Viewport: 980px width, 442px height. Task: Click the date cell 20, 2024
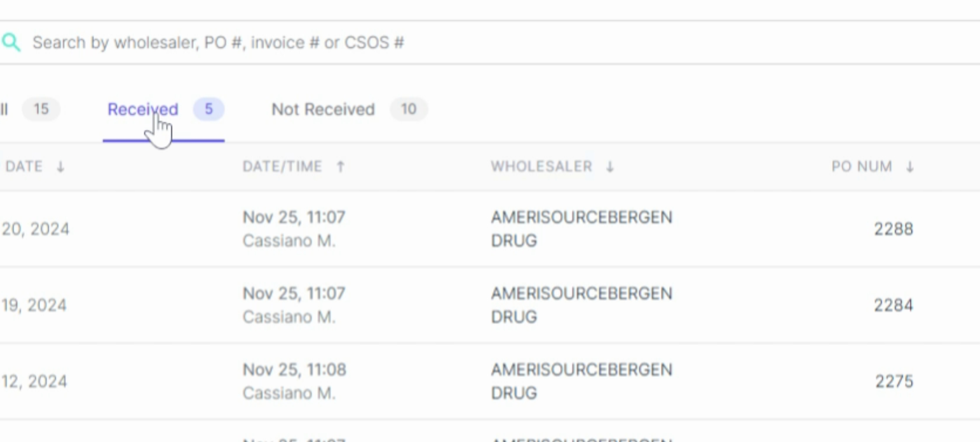pos(36,229)
